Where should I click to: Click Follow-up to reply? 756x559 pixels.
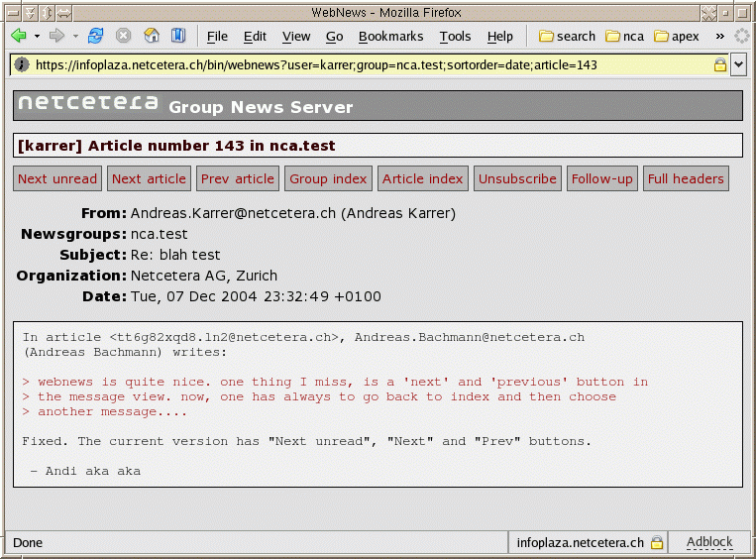pyautogui.click(x=602, y=179)
